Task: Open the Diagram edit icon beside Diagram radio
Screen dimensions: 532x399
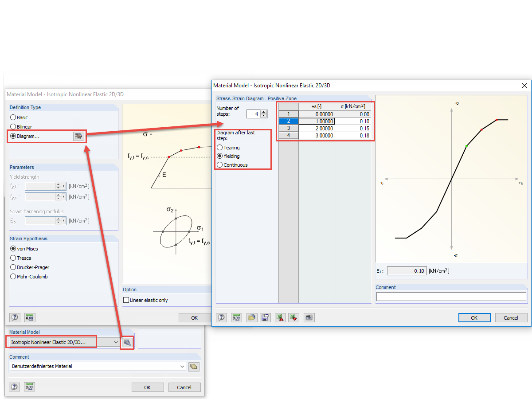Action: pyautogui.click(x=78, y=136)
